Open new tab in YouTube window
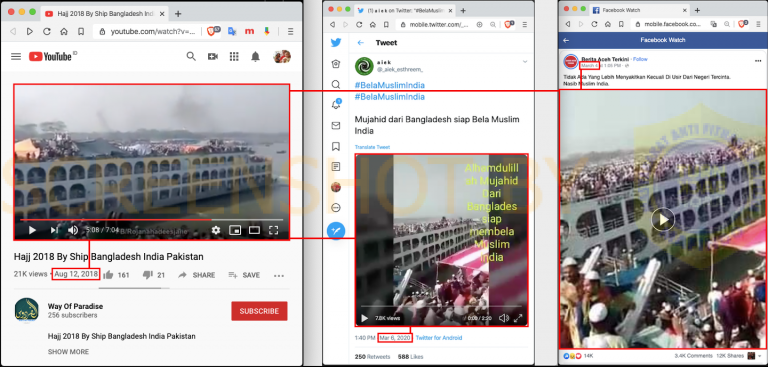The height and width of the screenshot is (367, 768). tap(178, 14)
